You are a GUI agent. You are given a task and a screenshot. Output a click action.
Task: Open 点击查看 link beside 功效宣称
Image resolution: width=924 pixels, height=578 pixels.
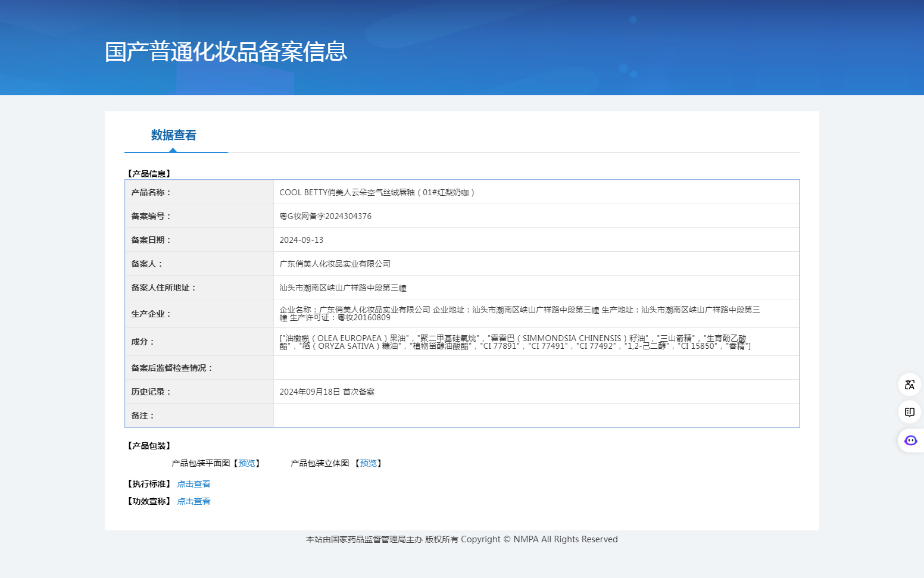(x=193, y=501)
